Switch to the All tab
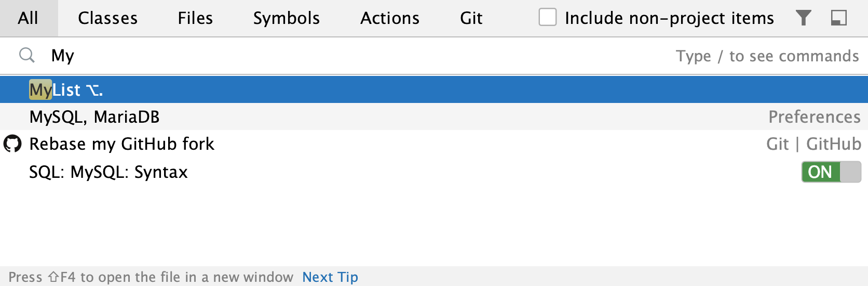 click(x=28, y=18)
